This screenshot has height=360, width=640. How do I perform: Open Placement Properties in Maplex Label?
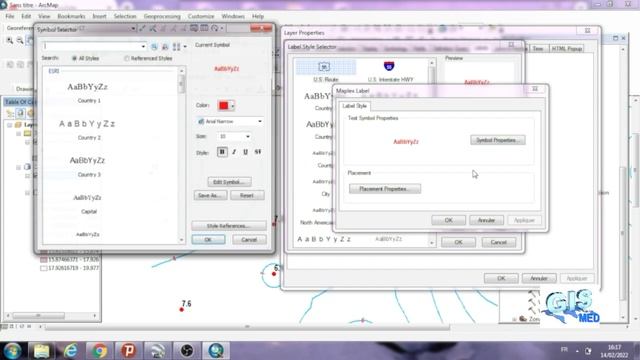click(385, 189)
